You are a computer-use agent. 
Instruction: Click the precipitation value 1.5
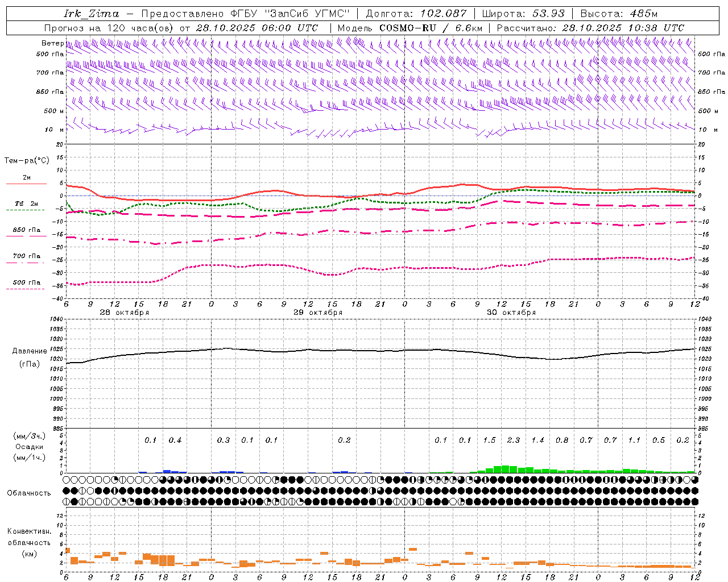coord(489,440)
